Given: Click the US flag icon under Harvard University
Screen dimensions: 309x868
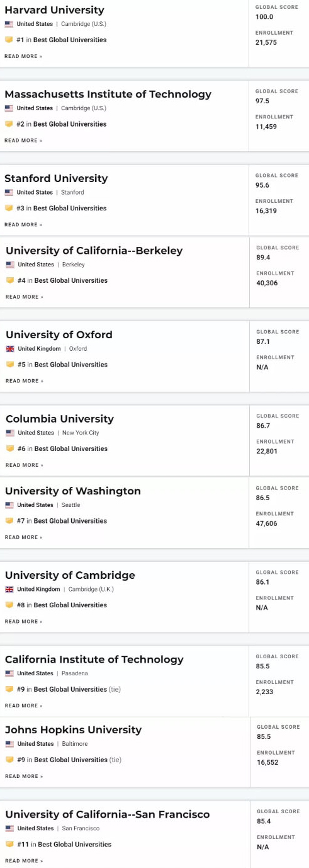Looking at the screenshot, I should [9, 24].
